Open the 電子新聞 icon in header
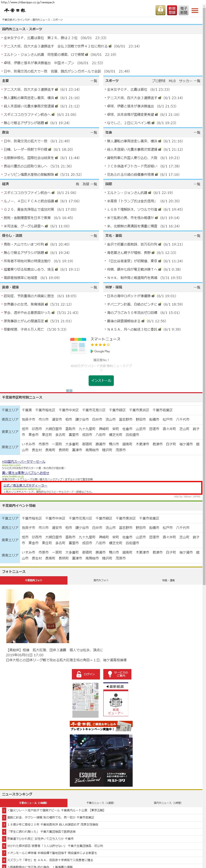 (183, 10)
